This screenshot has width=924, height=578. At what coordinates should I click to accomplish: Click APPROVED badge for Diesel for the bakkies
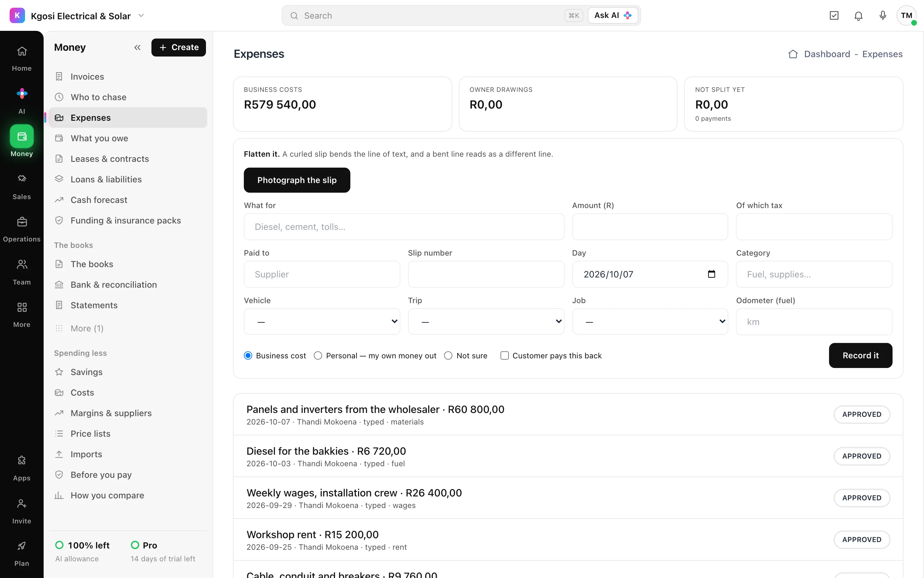[862, 456]
